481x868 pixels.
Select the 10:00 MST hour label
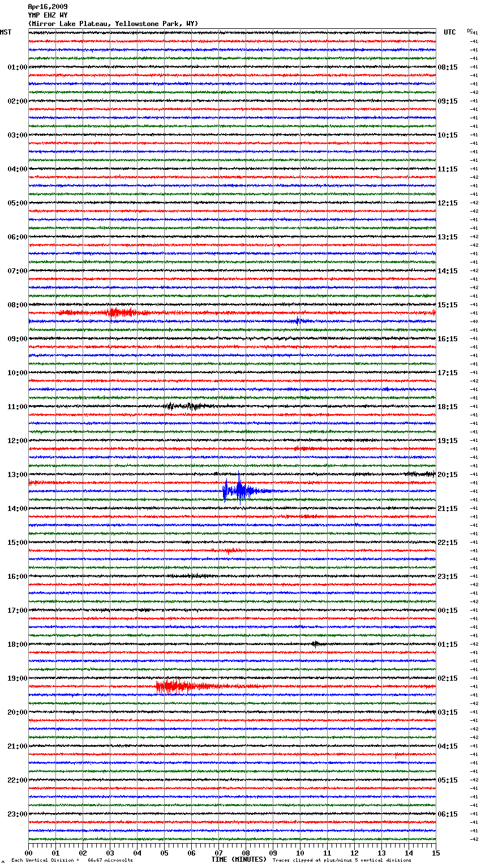(x=18, y=373)
